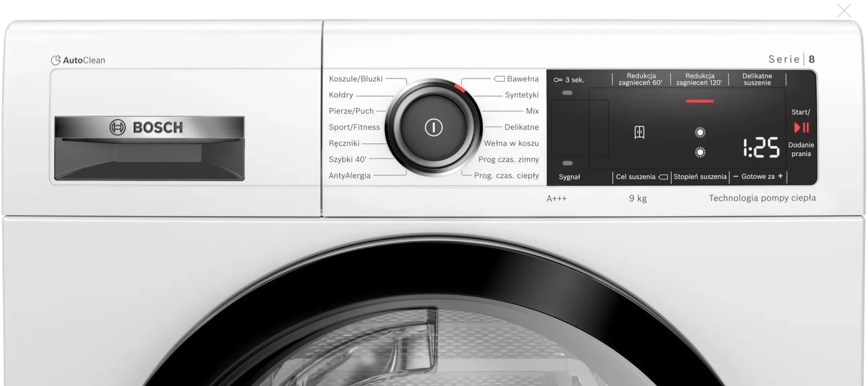The image size is (868, 386).
Task: Click the AutoClean logo icon
Action: pyautogui.click(x=56, y=60)
